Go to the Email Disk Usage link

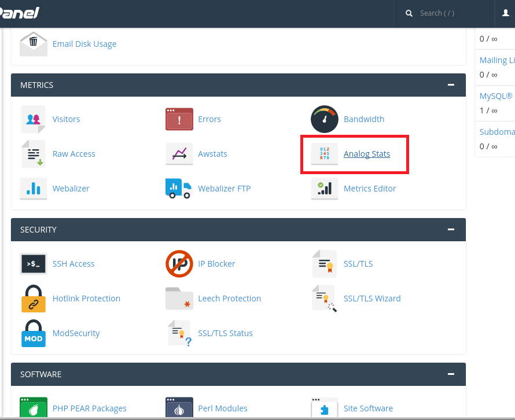pyautogui.click(x=84, y=44)
